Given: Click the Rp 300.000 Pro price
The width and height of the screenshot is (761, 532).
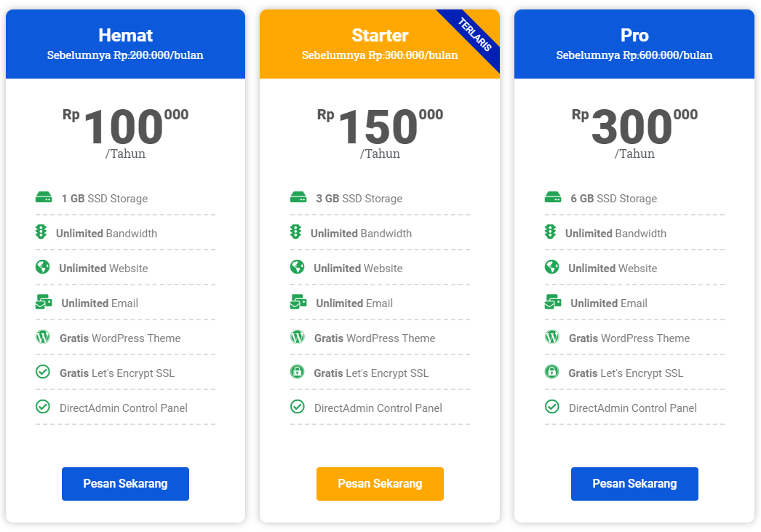Looking at the screenshot, I should pos(633,127).
